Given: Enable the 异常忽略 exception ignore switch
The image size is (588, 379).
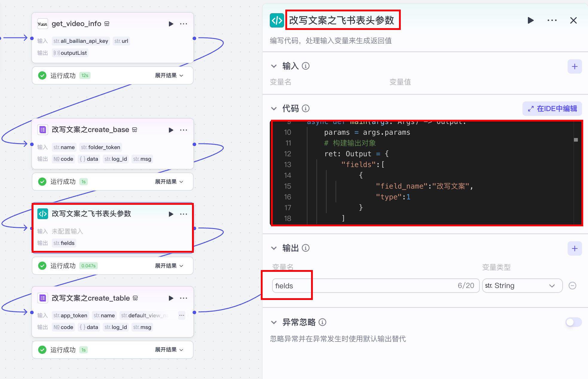Looking at the screenshot, I should (573, 322).
